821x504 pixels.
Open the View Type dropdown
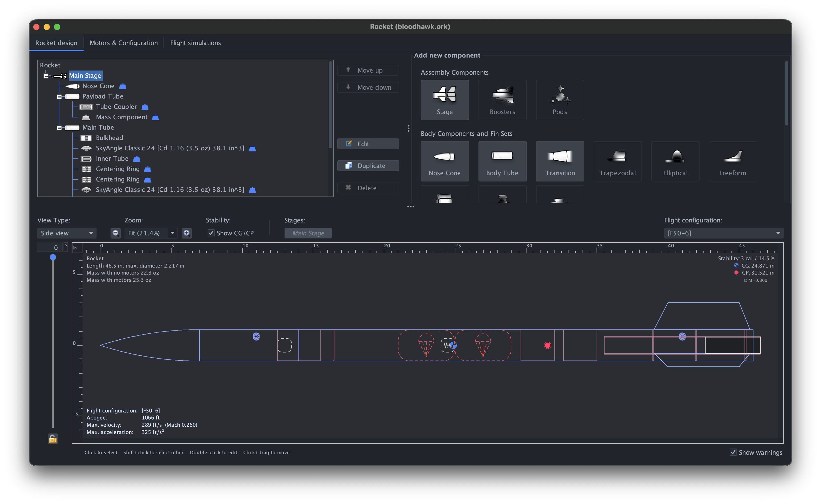click(67, 233)
